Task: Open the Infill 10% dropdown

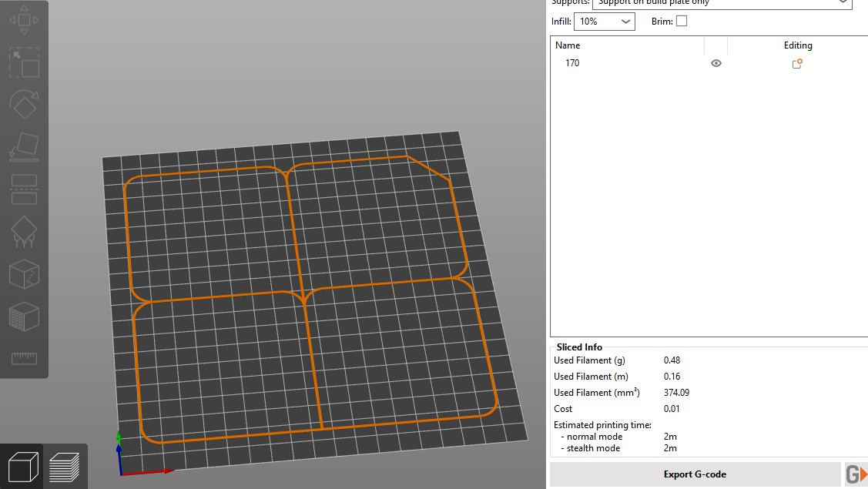Action: [605, 22]
